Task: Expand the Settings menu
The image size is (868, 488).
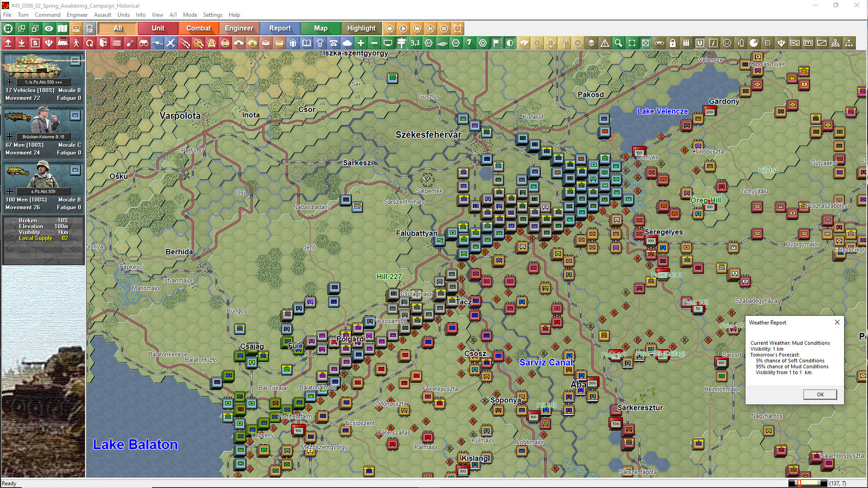Action: (x=212, y=15)
